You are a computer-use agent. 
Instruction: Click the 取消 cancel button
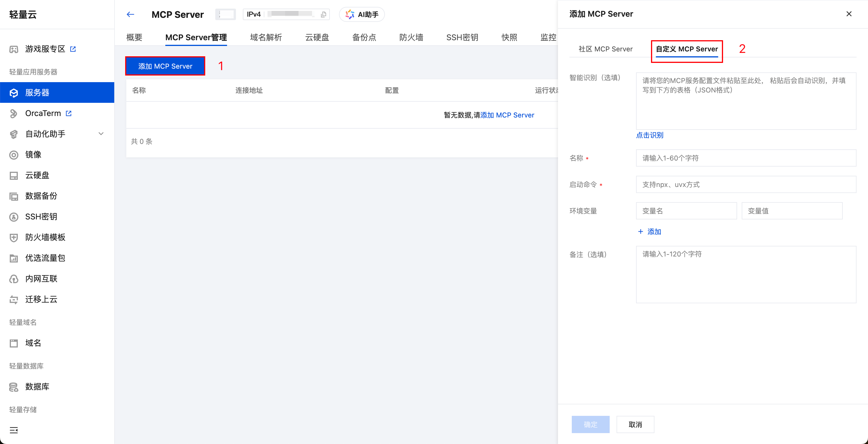pyautogui.click(x=635, y=424)
